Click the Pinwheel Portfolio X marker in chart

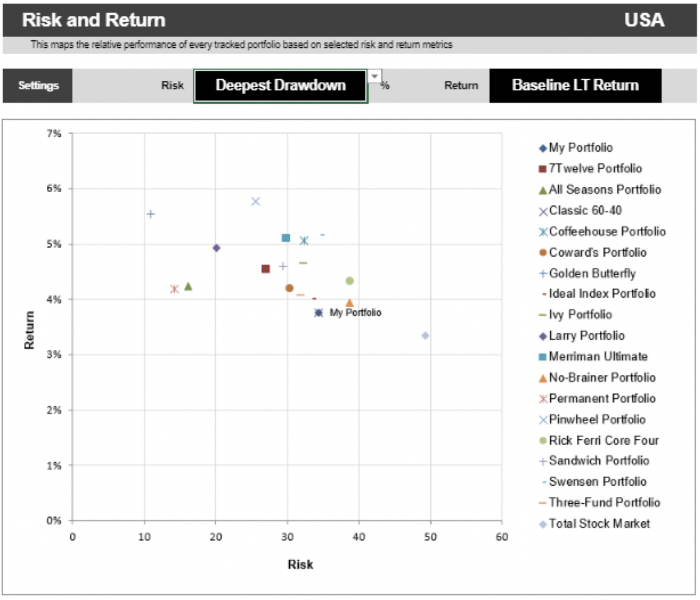point(255,201)
